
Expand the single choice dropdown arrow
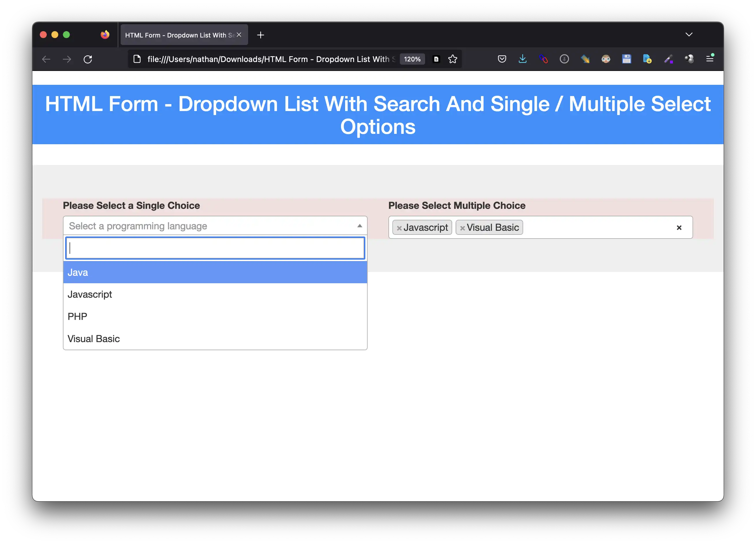click(x=360, y=225)
